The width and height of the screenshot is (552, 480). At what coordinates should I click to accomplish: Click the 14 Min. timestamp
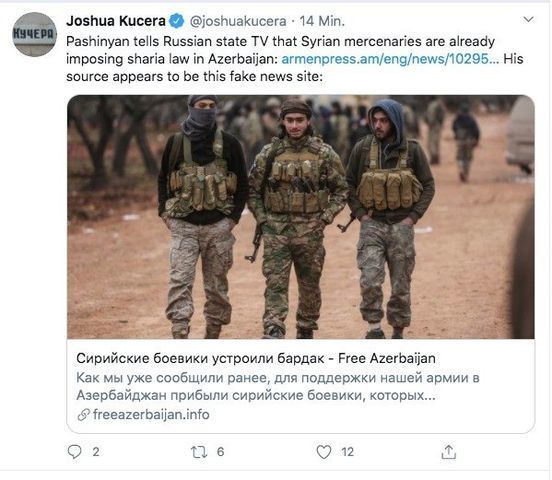click(x=322, y=21)
